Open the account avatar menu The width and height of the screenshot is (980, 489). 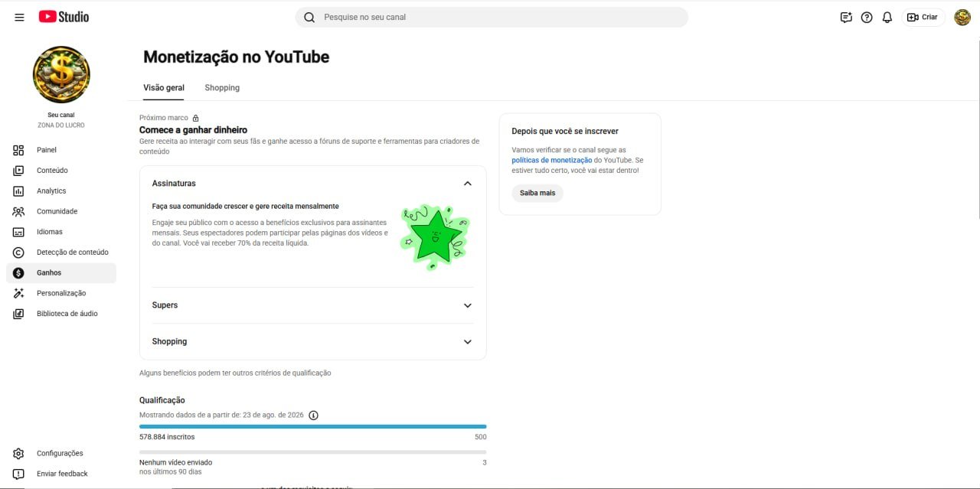click(962, 17)
